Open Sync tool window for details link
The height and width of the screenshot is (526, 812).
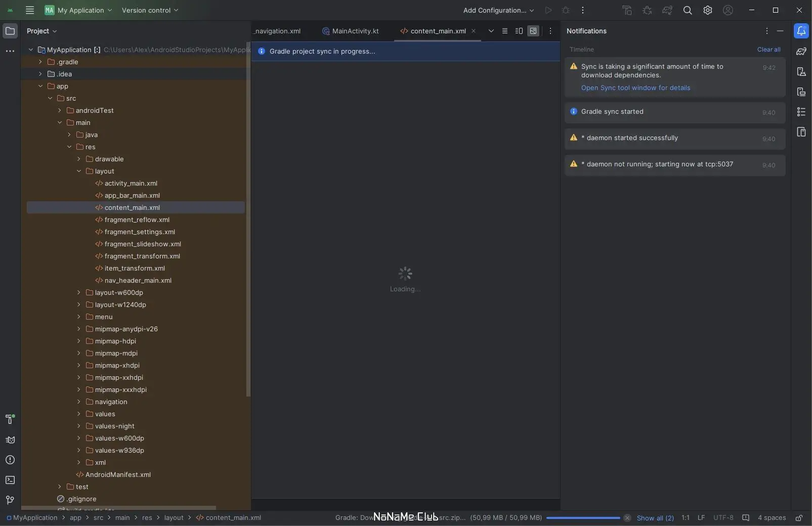[x=635, y=88]
